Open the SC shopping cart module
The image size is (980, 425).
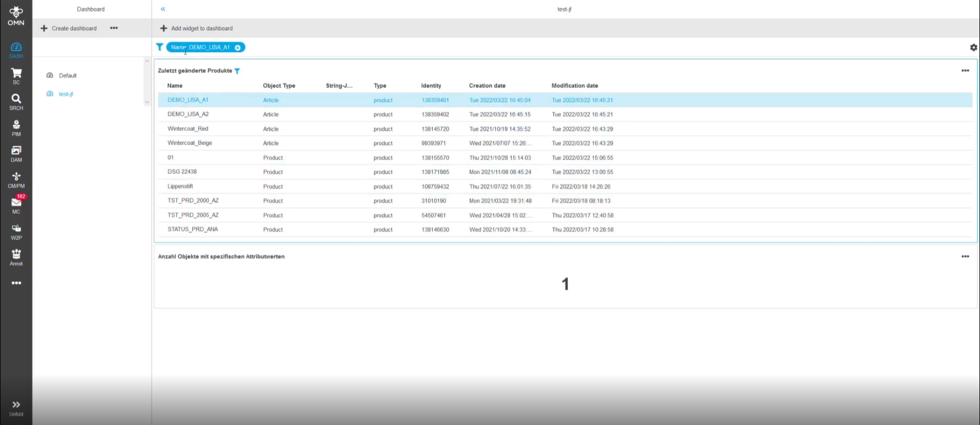tap(16, 76)
